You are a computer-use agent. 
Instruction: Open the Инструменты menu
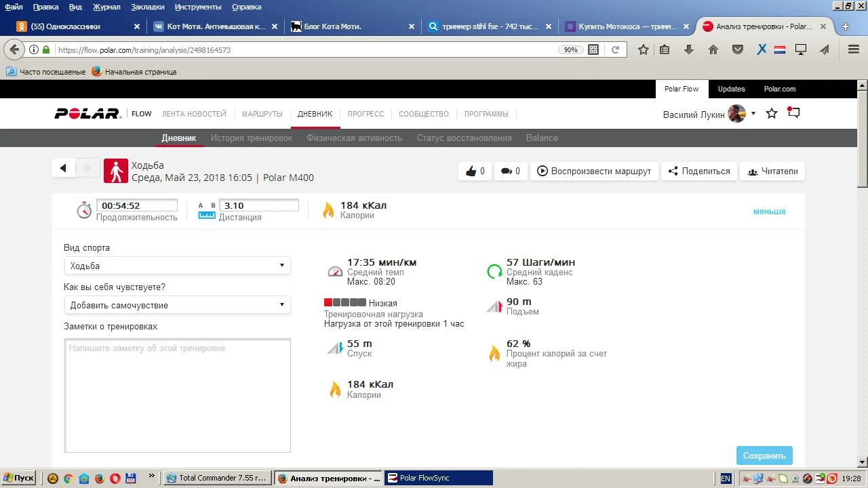pos(198,7)
